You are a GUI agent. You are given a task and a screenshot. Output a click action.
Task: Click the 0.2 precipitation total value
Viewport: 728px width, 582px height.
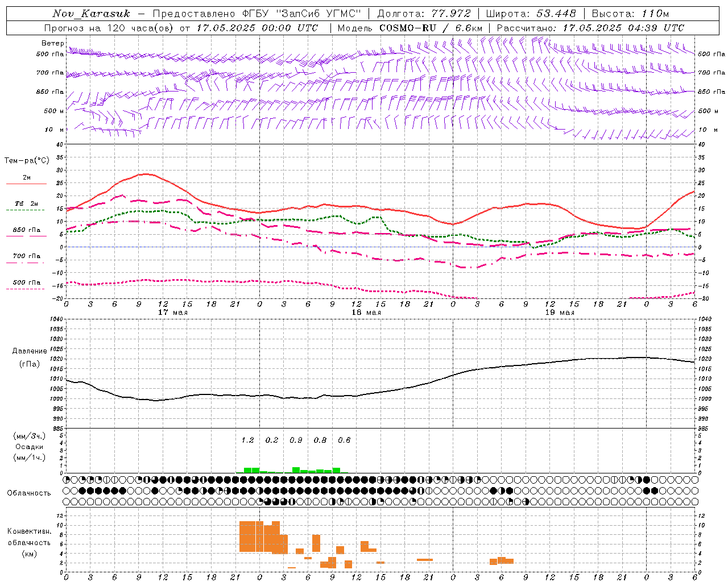(x=272, y=440)
